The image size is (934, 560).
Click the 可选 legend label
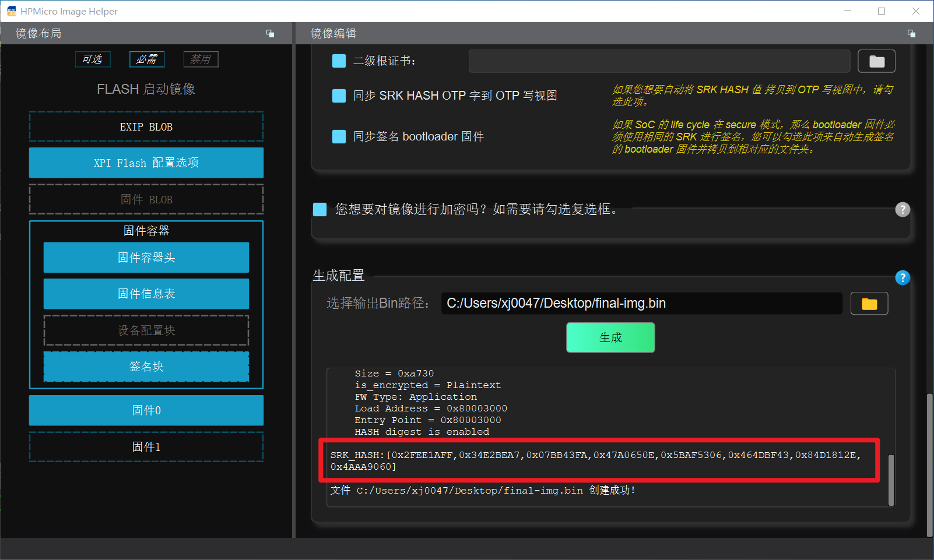[92, 59]
